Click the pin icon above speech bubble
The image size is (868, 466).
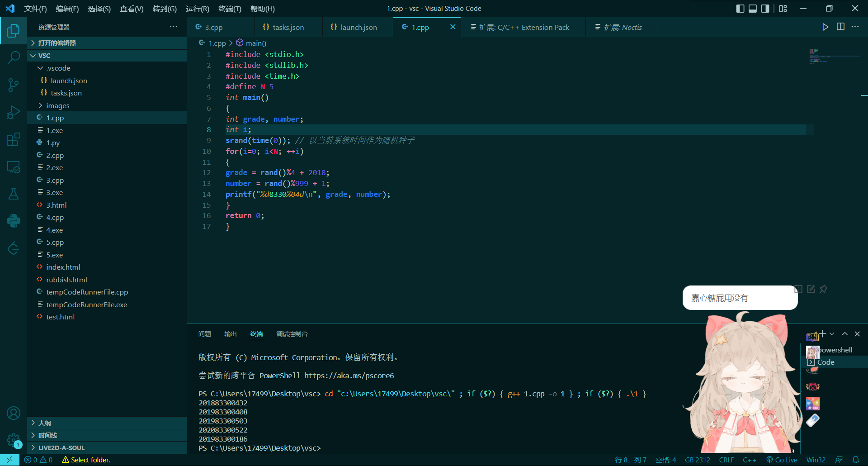pyautogui.click(x=823, y=289)
